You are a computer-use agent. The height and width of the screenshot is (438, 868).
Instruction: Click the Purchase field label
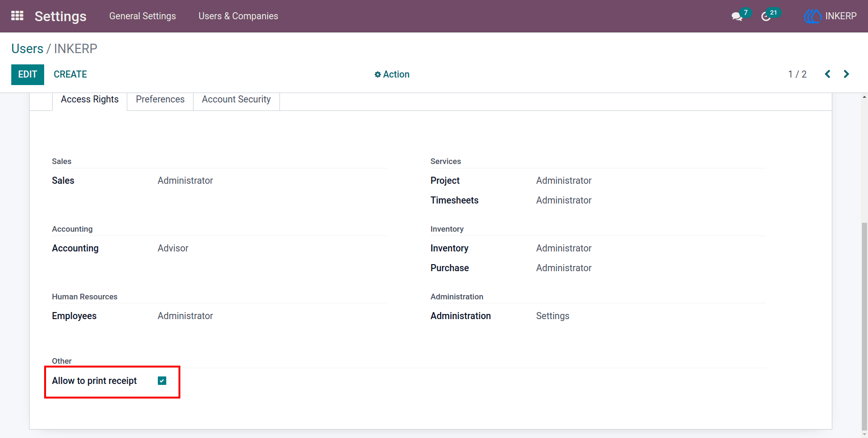coord(450,268)
